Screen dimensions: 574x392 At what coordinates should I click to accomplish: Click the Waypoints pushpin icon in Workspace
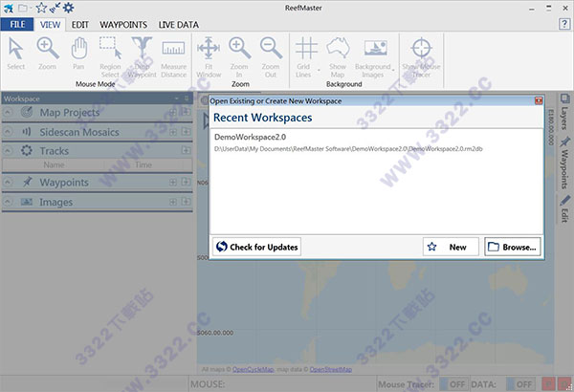(x=27, y=182)
